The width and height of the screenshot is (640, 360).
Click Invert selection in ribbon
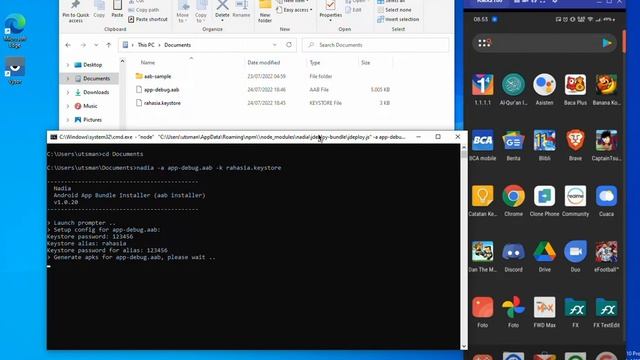pos(398,19)
